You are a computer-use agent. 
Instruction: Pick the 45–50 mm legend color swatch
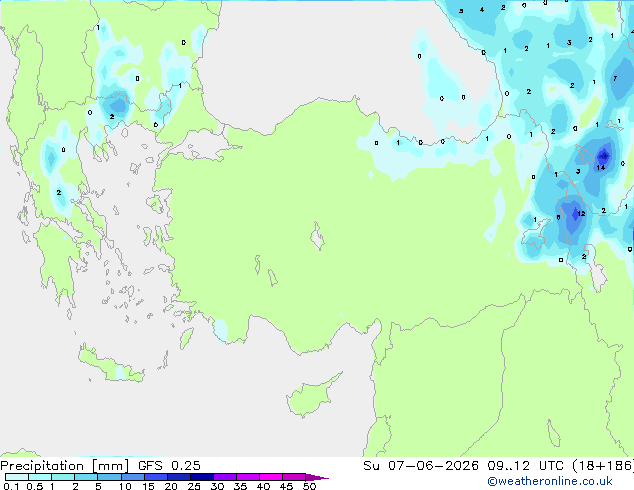pos(294,477)
